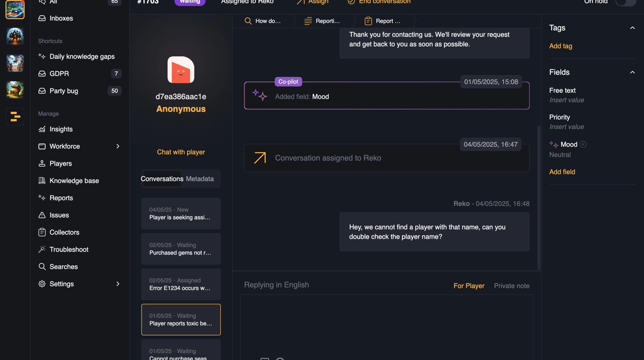Toggle the On hold switch
644x360 pixels.
point(625,2)
